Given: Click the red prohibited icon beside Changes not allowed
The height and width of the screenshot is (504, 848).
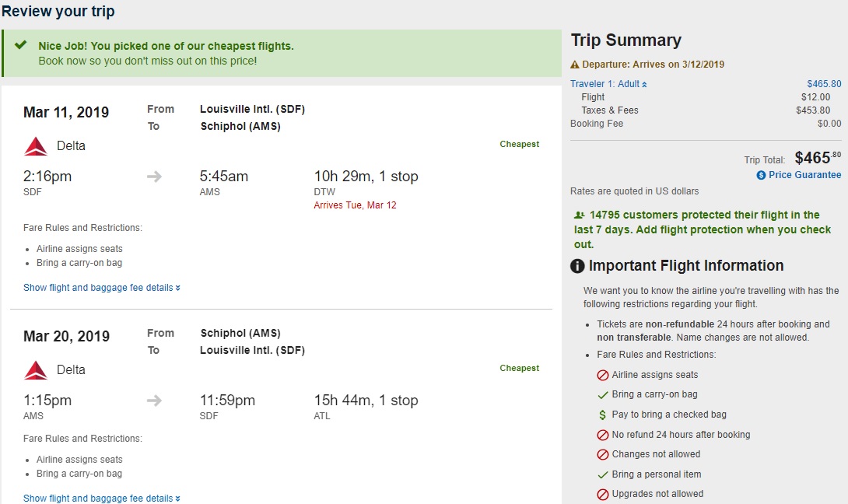Looking at the screenshot, I should (602, 455).
